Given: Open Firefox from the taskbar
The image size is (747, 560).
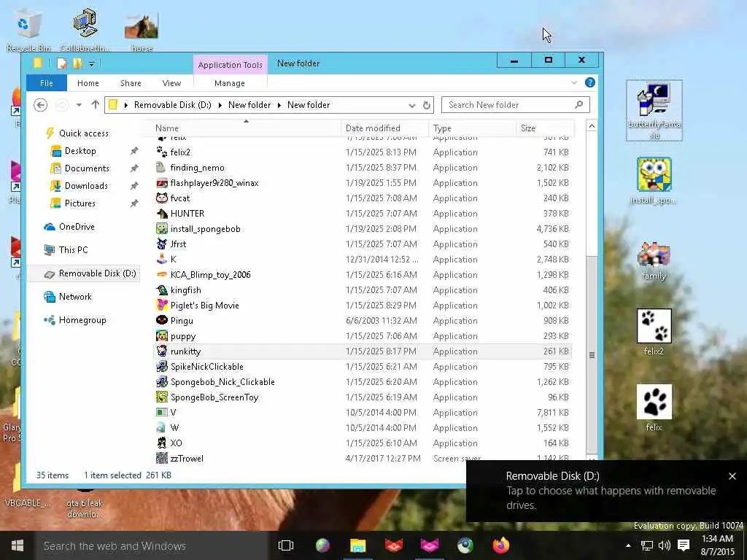Looking at the screenshot, I should point(500,545).
